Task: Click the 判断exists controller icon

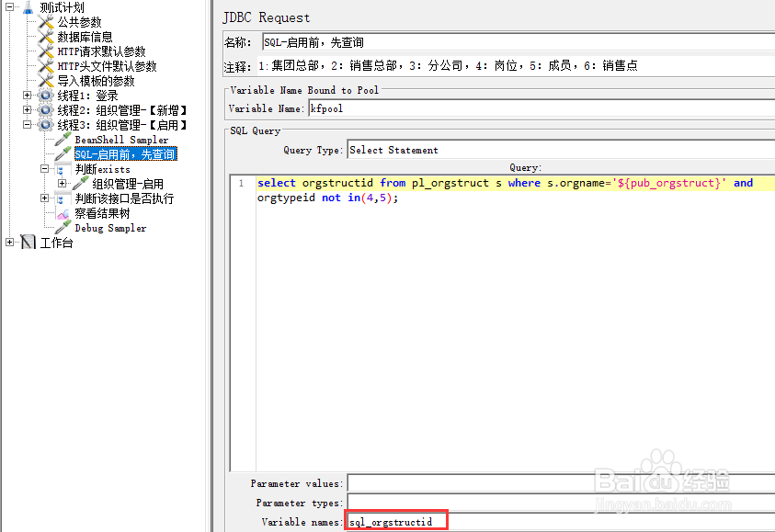Action: [63, 169]
